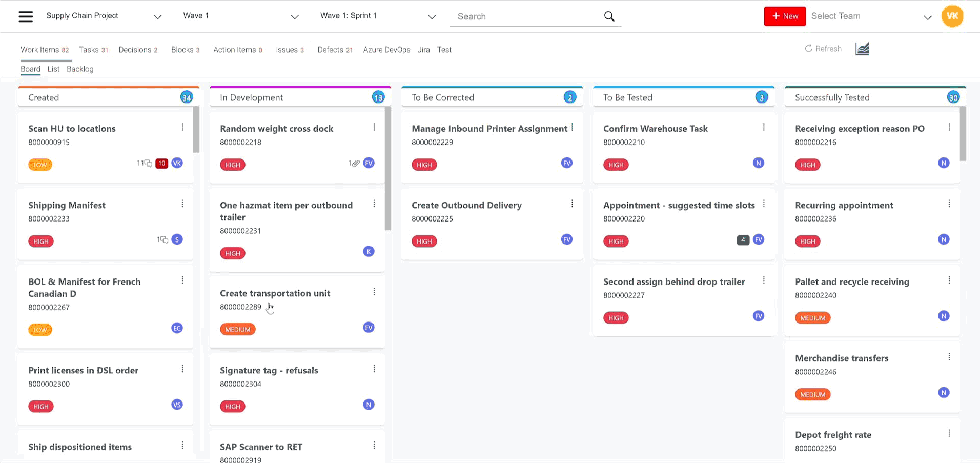Open the analytics chart icon near Refresh
The image size is (980, 463).
(x=862, y=48)
